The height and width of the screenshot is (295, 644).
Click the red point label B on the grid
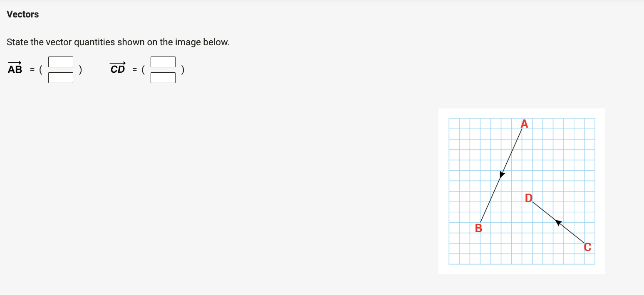478,228
